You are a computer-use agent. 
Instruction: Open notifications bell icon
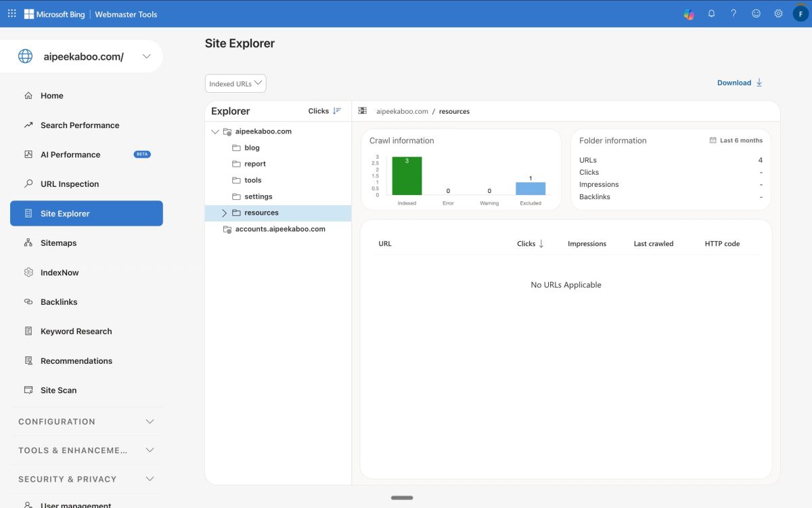(x=711, y=14)
